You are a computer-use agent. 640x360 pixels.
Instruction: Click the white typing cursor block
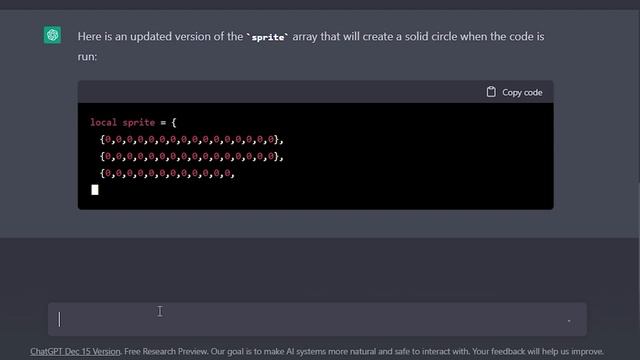tap(95, 190)
